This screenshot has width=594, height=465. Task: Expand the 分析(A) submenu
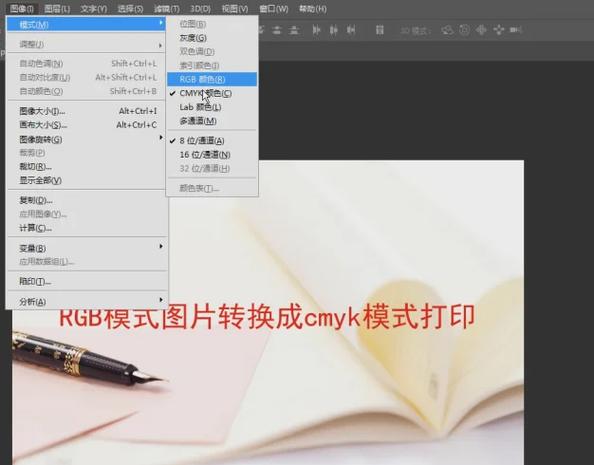click(87, 302)
